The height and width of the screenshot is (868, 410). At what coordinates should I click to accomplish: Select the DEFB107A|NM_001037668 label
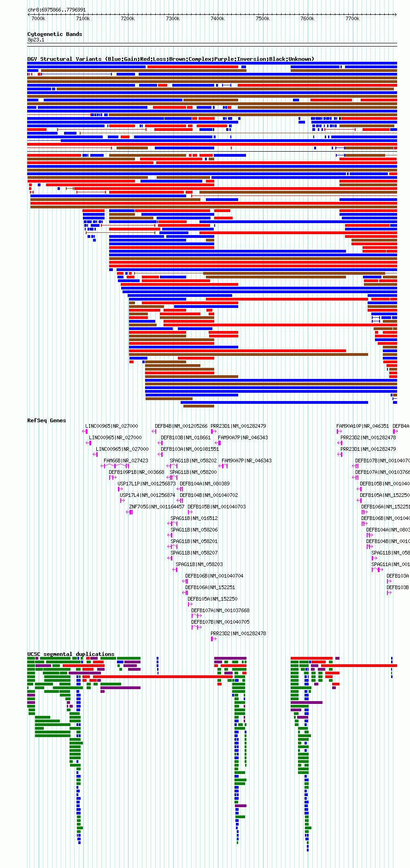tap(220, 610)
